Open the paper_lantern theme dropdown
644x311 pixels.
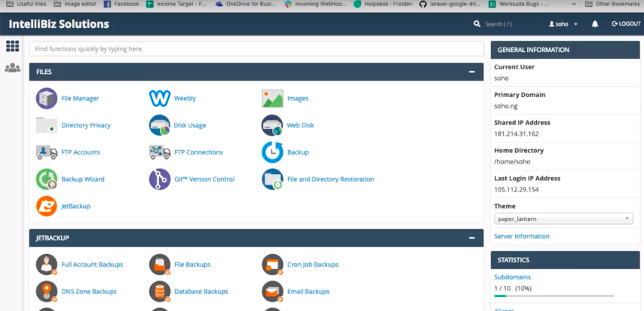click(563, 219)
